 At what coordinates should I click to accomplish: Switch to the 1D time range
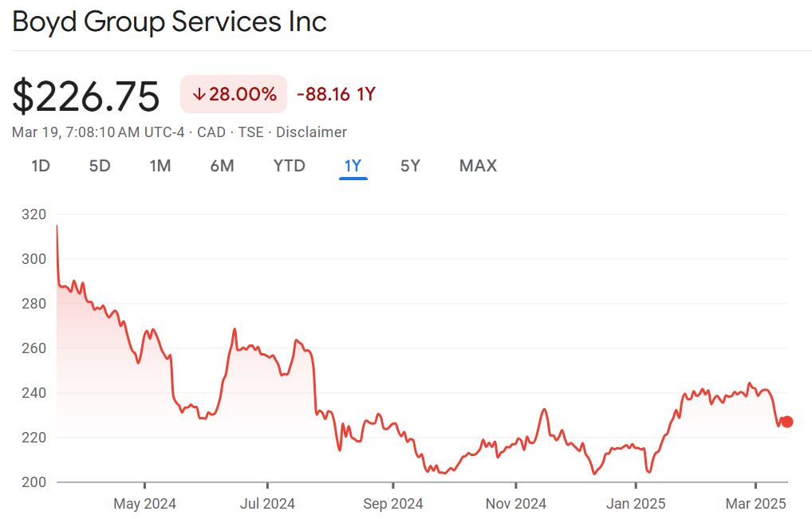41,166
